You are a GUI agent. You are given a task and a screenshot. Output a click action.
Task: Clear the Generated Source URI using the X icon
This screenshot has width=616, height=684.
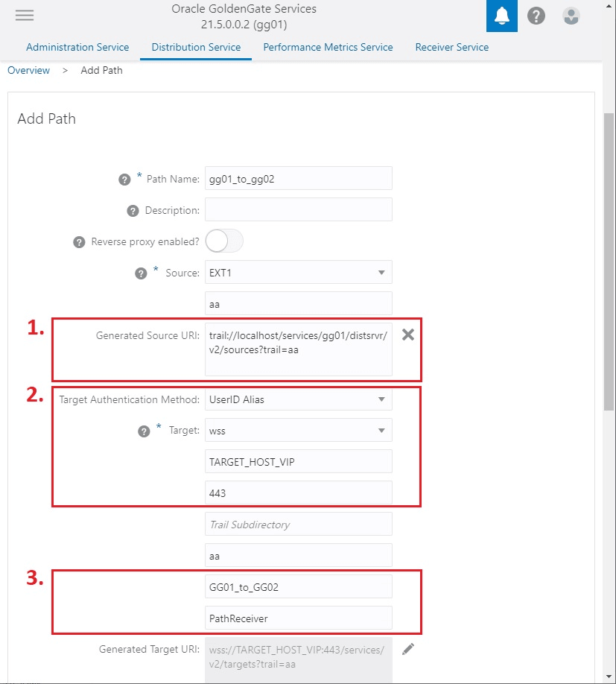tap(407, 335)
